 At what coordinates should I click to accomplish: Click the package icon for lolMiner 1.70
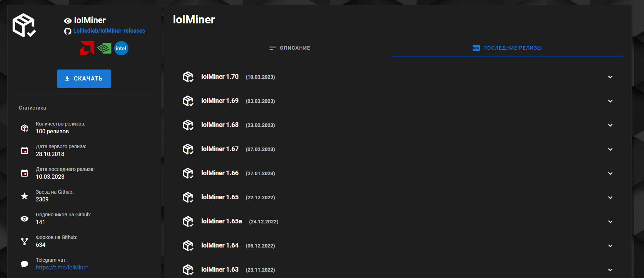point(188,77)
